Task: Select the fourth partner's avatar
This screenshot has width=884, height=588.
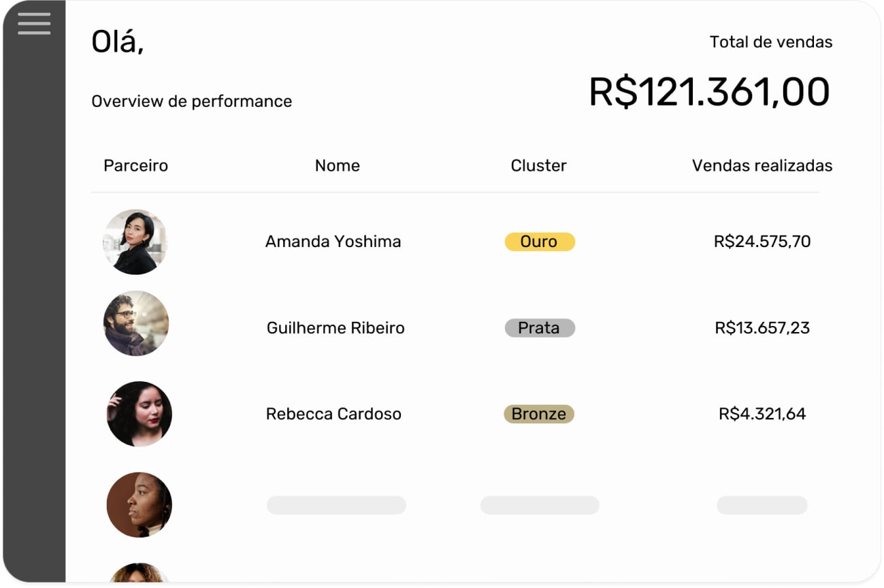Action: click(x=139, y=504)
